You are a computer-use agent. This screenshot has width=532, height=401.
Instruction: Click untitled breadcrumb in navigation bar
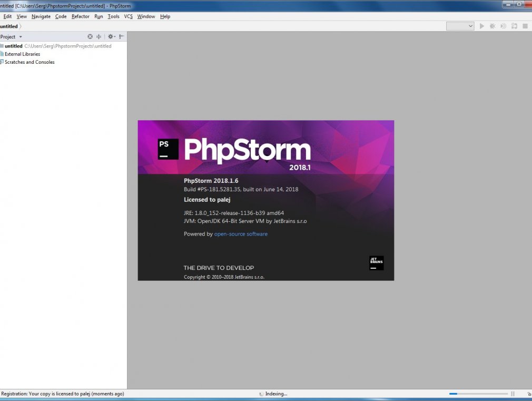click(9, 26)
